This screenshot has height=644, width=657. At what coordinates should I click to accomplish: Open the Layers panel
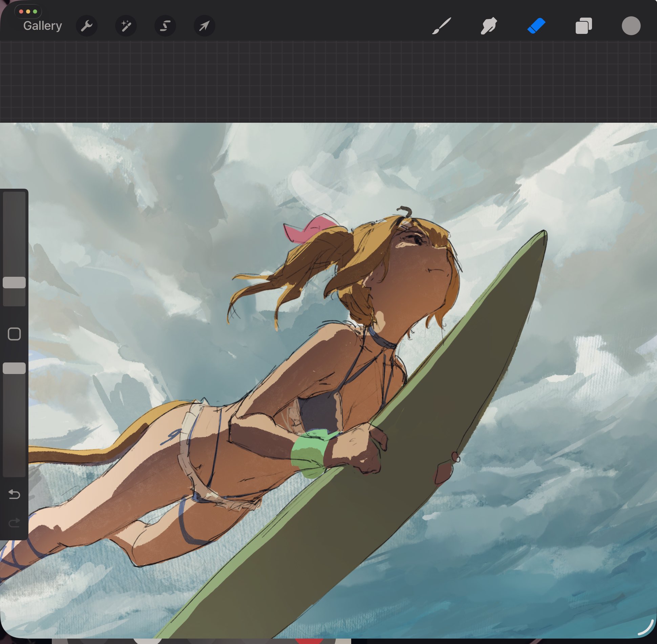coord(584,26)
